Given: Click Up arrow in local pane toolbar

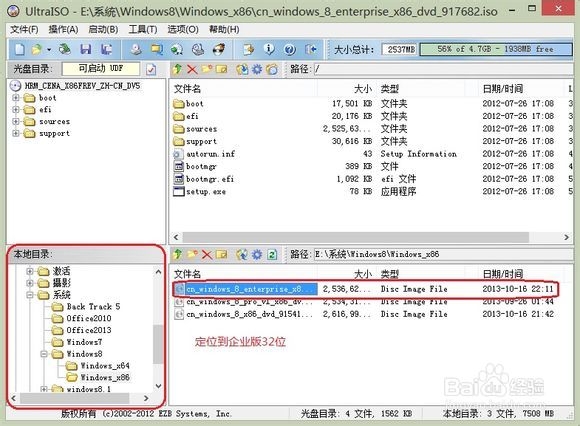Looking at the screenshot, I should coord(178,254).
